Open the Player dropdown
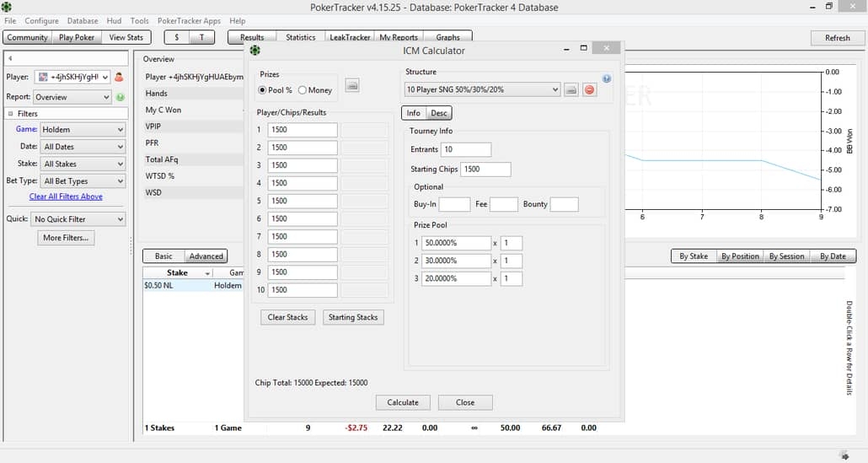The width and height of the screenshot is (868, 463). click(x=72, y=77)
